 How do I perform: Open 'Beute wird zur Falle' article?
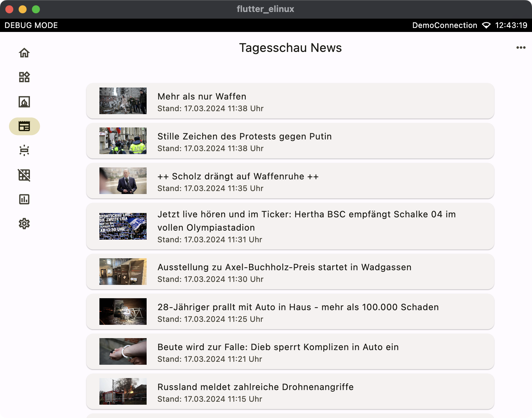click(x=290, y=351)
